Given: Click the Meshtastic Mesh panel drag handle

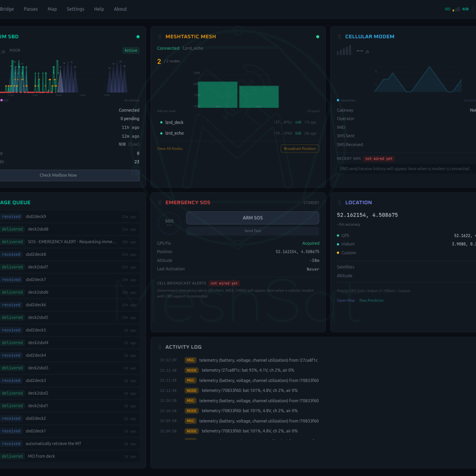Looking at the screenshot, I should (x=160, y=37).
